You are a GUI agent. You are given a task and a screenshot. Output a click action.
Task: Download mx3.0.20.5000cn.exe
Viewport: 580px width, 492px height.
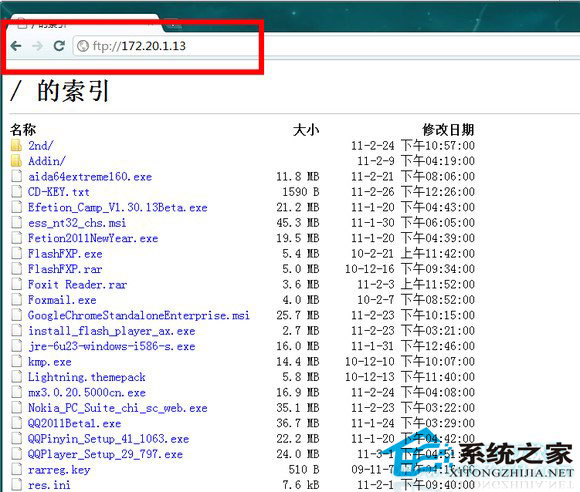pos(87,392)
